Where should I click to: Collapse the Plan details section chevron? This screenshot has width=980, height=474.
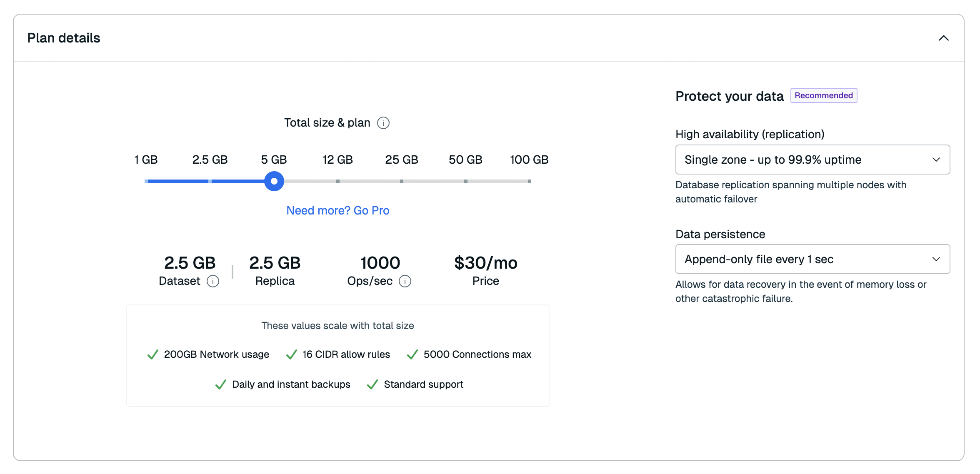pos(943,38)
